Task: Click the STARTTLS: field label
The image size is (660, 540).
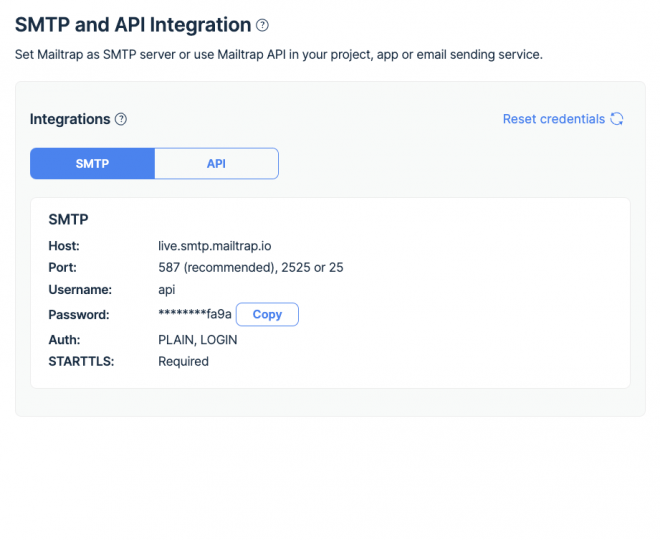Action: pyautogui.click(x=81, y=361)
